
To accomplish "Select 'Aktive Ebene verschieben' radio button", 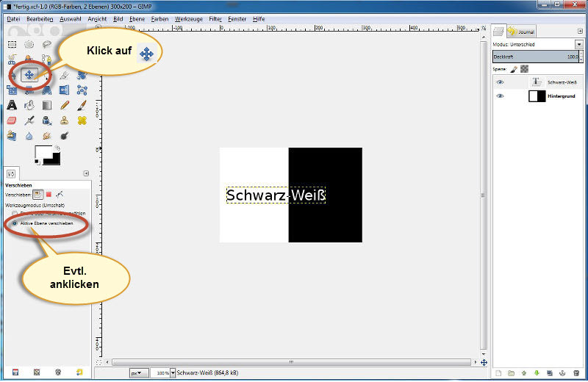I will click(15, 223).
